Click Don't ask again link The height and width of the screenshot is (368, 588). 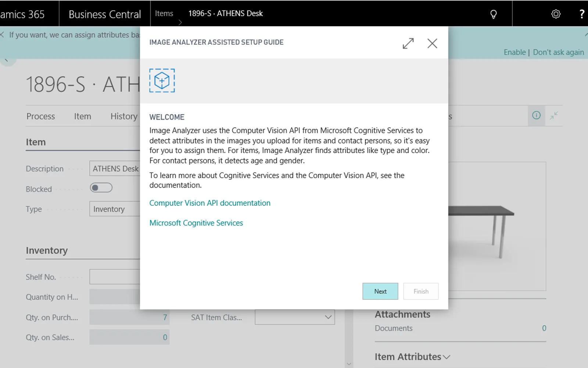(x=558, y=52)
